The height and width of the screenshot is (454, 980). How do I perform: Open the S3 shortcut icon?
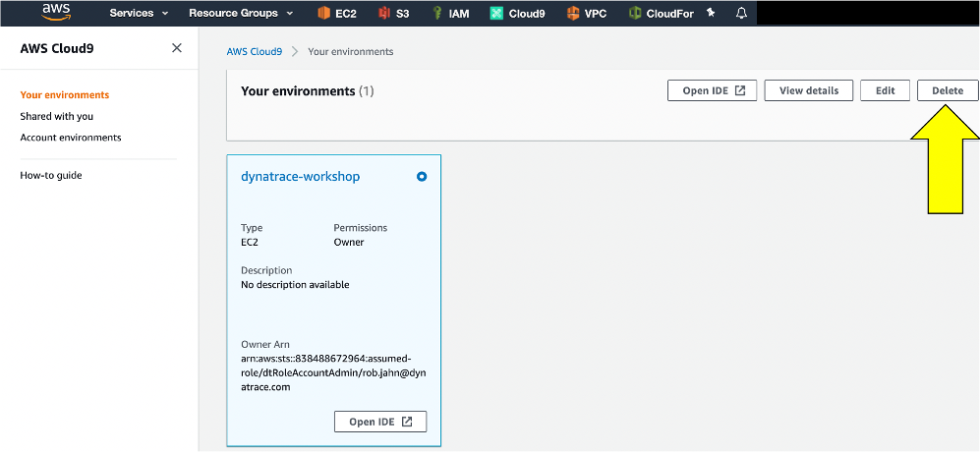tap(384, 13)
